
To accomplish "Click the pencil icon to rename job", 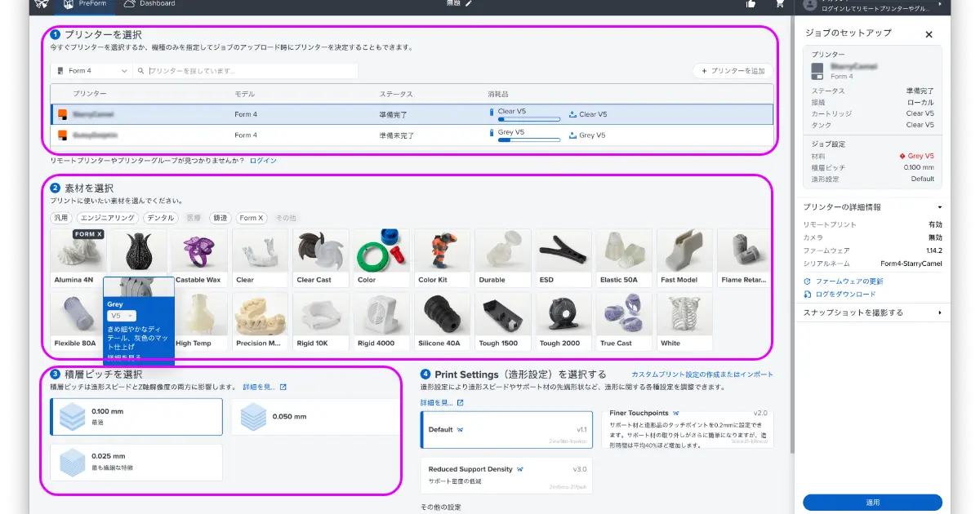I will (x=469, y=4).
